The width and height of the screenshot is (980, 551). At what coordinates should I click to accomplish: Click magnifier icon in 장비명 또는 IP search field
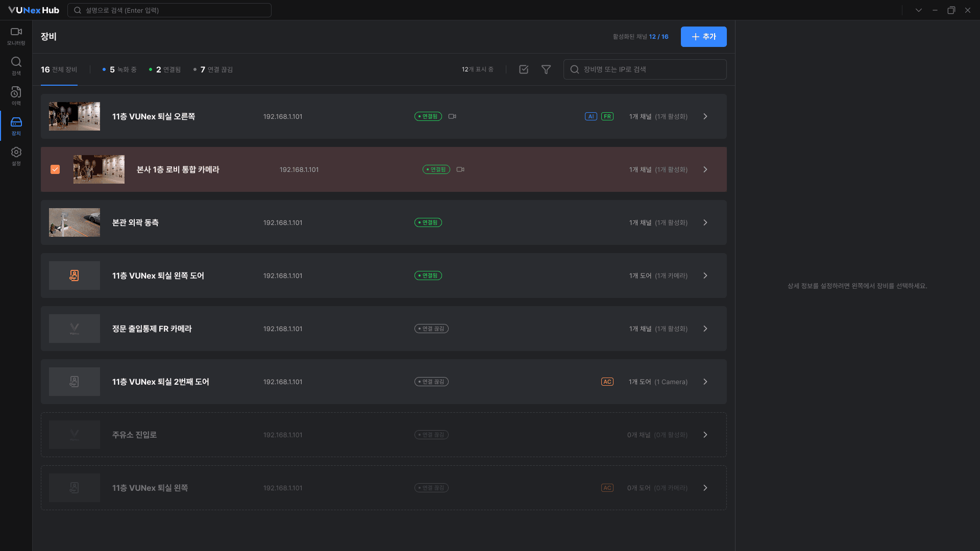click(x=575, y=69)
